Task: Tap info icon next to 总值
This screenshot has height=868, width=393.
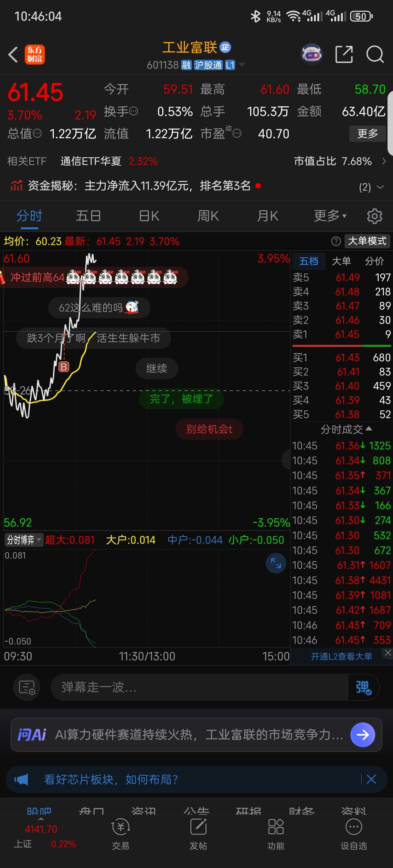Action: click(x=37, y=133)
